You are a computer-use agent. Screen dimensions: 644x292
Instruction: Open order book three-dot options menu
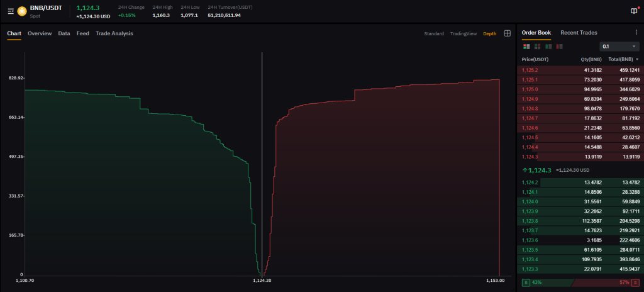tap(636, 33)
